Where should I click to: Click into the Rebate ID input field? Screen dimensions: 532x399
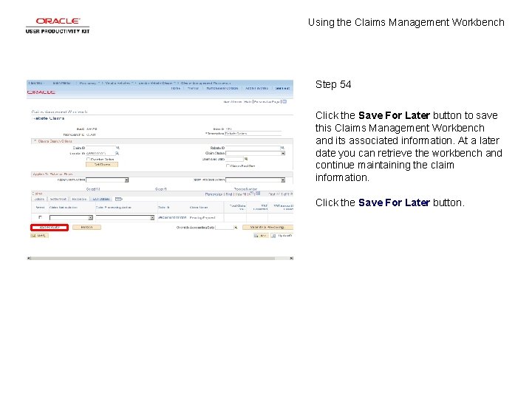(253, 148)
